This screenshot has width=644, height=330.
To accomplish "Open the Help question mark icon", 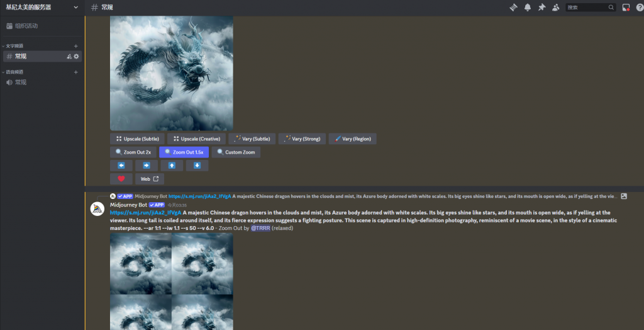I will pos(639,8).
